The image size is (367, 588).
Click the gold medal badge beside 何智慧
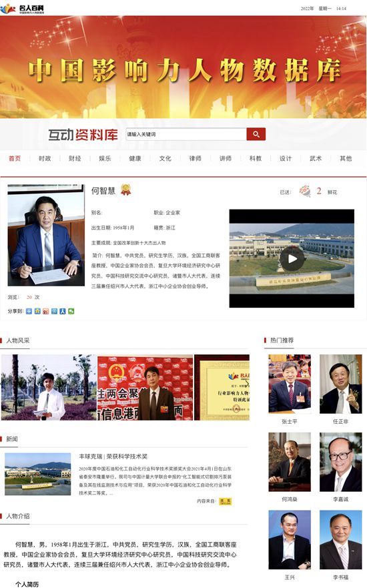point(125,190)
